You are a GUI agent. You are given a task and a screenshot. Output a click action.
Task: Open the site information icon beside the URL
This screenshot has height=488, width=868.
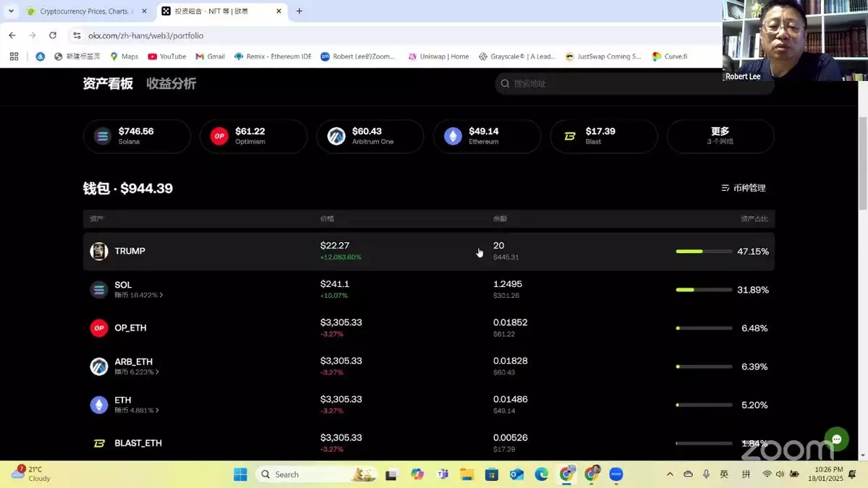(x=77, y=35)
